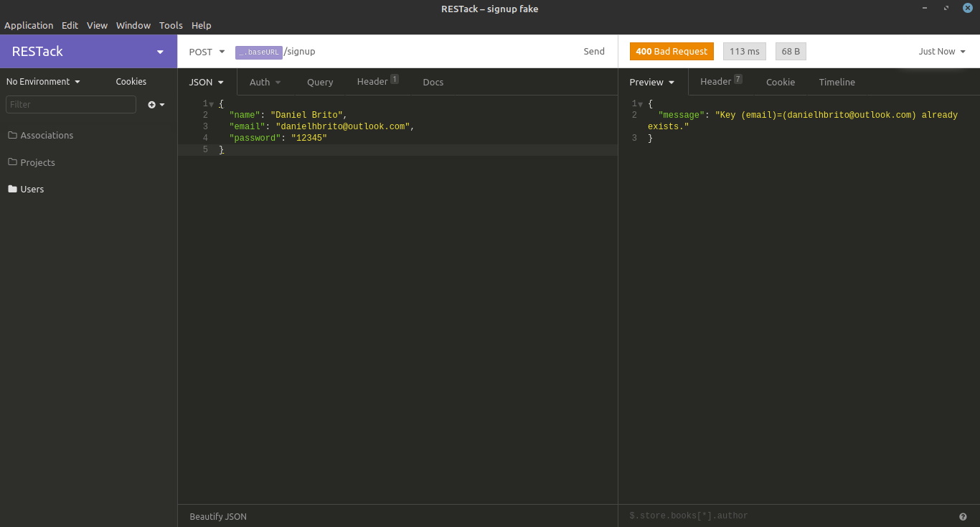Switch to the response Header tab

[721, 82]
